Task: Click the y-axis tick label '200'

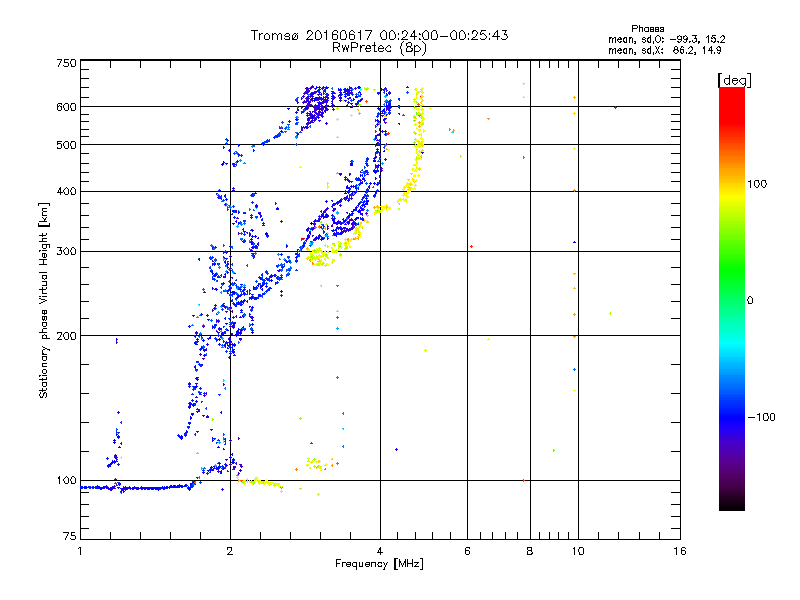Action: 66,336
